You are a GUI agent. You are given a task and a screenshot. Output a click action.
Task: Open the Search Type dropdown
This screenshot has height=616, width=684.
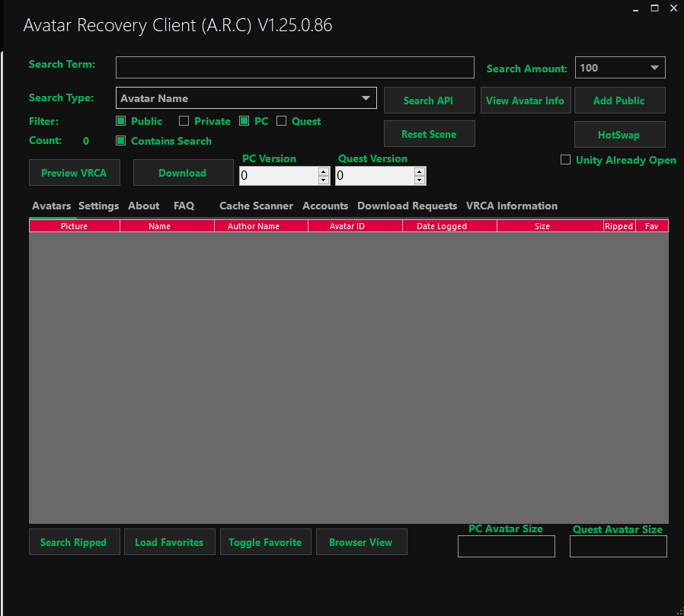[x=246, y=98]
